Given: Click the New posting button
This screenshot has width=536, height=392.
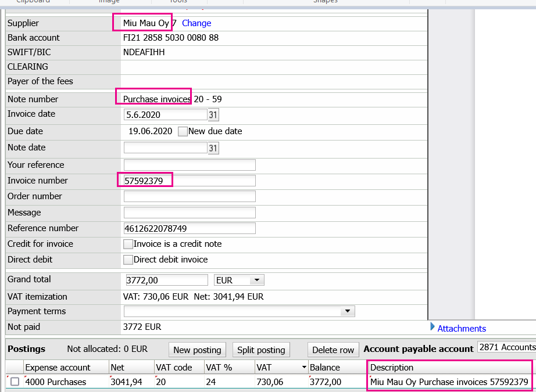Looking at the screenshot, I should tap(197, 350).
